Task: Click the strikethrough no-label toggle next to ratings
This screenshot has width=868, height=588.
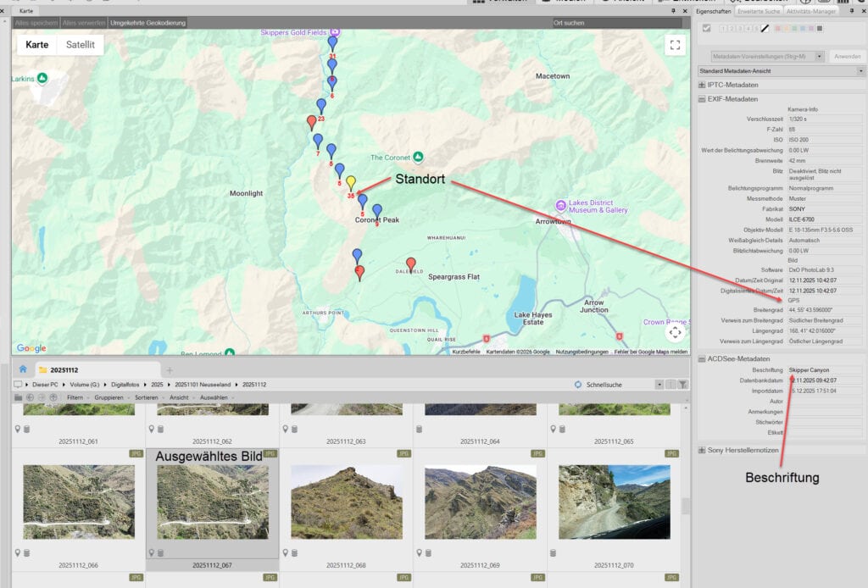Action: 765,29
